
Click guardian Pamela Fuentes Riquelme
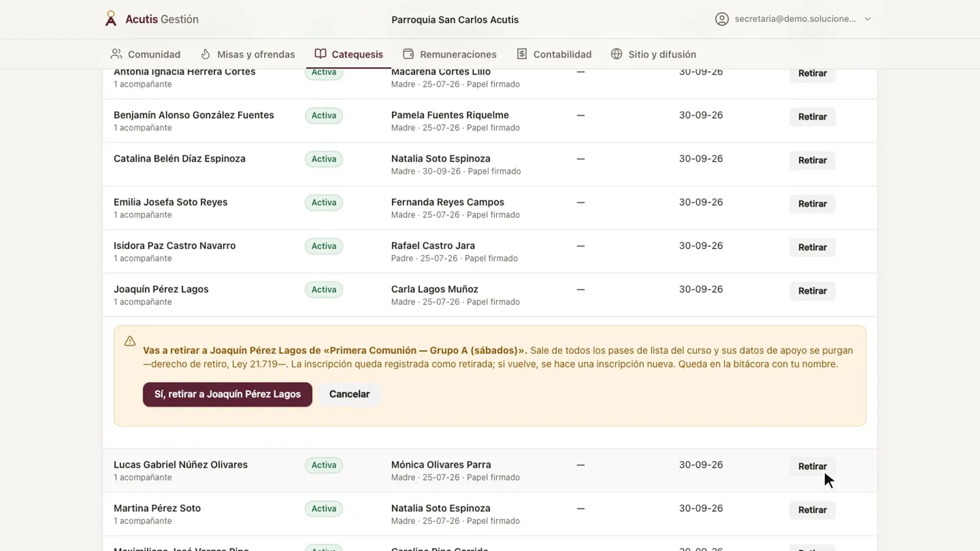point(450,115)
